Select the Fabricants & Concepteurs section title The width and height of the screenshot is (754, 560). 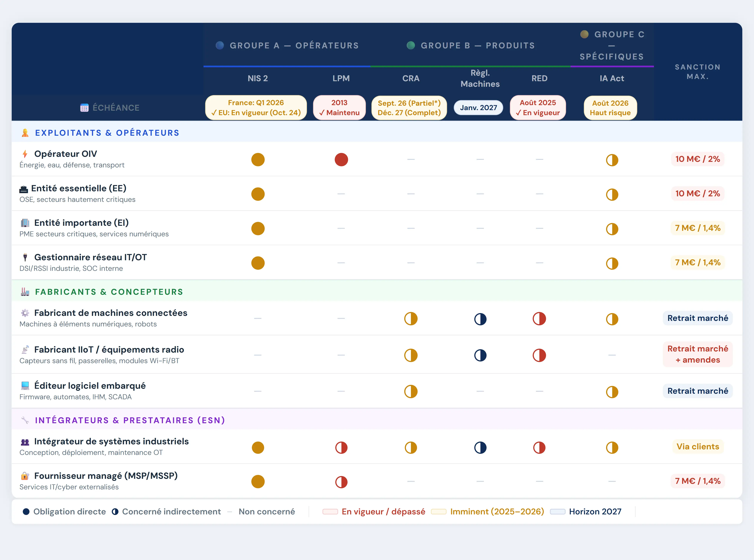[109, 292]
